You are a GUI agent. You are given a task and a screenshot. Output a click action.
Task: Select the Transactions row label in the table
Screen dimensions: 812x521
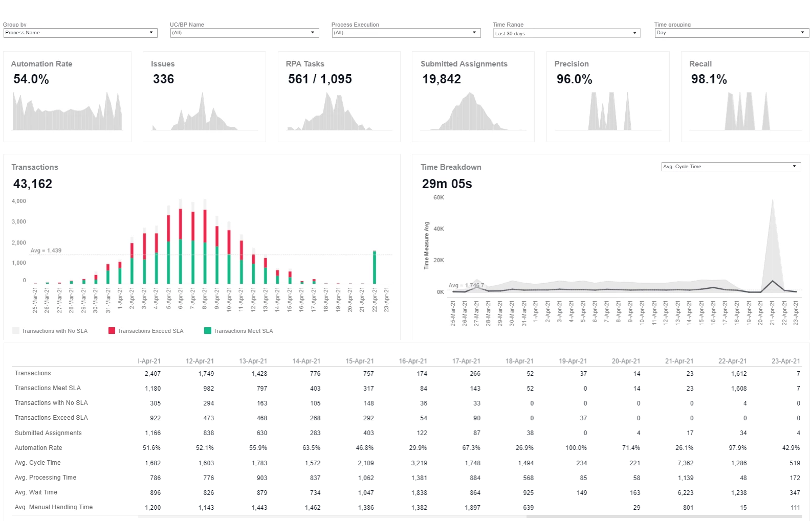pyautogui.click(x=33, y=373)
